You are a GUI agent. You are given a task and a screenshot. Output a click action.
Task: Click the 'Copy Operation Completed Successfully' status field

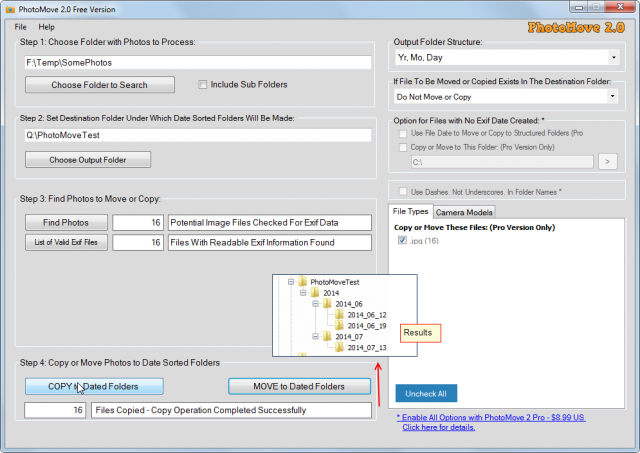point(231,410)
